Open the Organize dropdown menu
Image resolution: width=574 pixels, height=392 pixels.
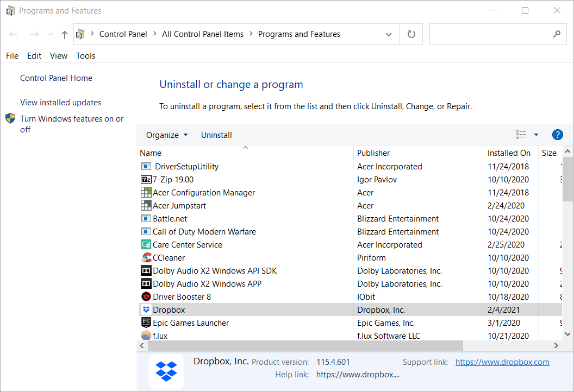click(x=167, y=135)
